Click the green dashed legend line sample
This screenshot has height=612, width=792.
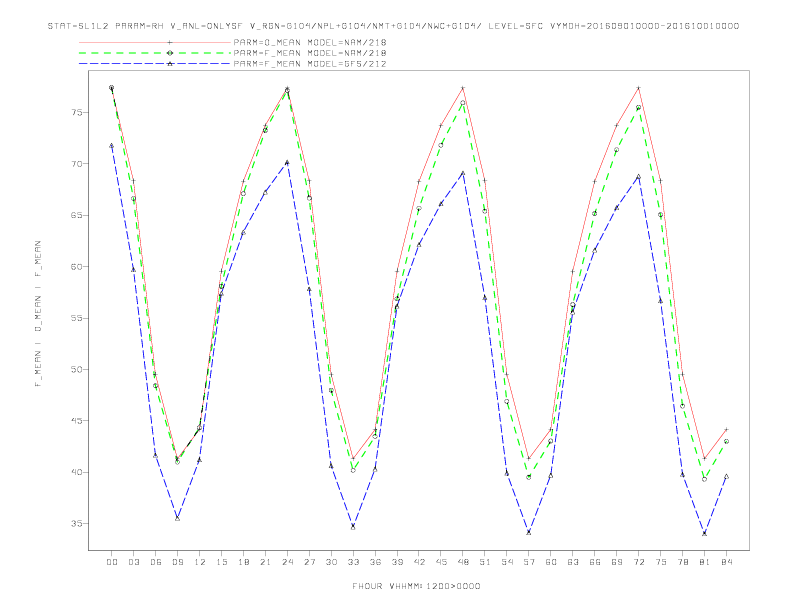tap(155, 53)
